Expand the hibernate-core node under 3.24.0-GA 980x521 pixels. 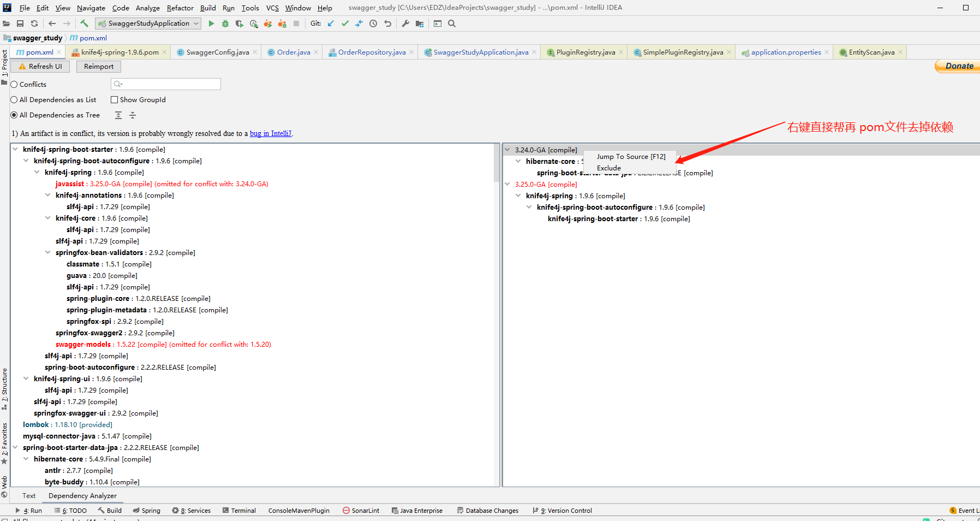coord(518,161)
